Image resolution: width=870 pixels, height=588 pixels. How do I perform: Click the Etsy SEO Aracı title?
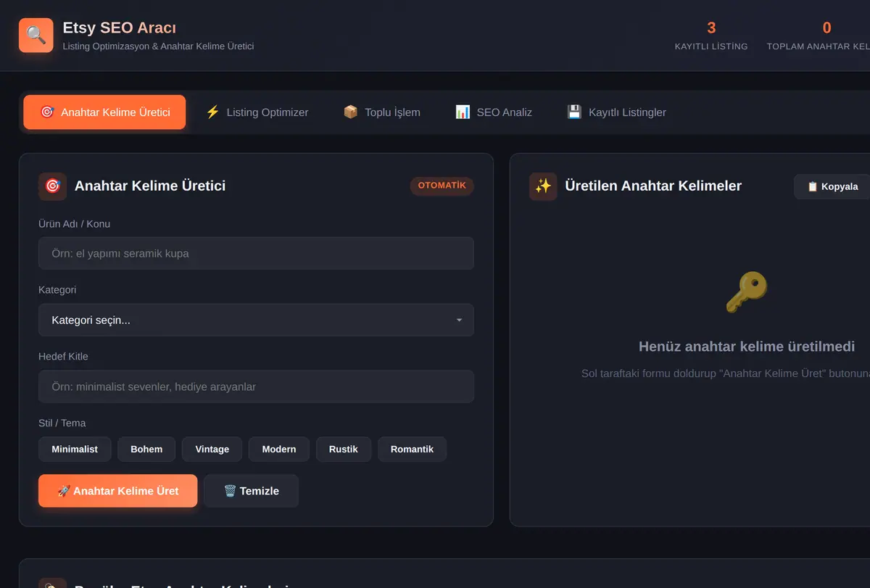coord(120,28)
